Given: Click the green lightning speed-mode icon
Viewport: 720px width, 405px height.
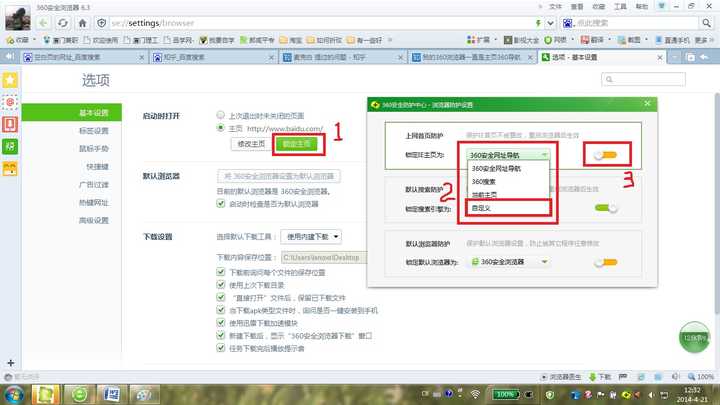Looking at the screenshot, I should click(x=538, y=22).
